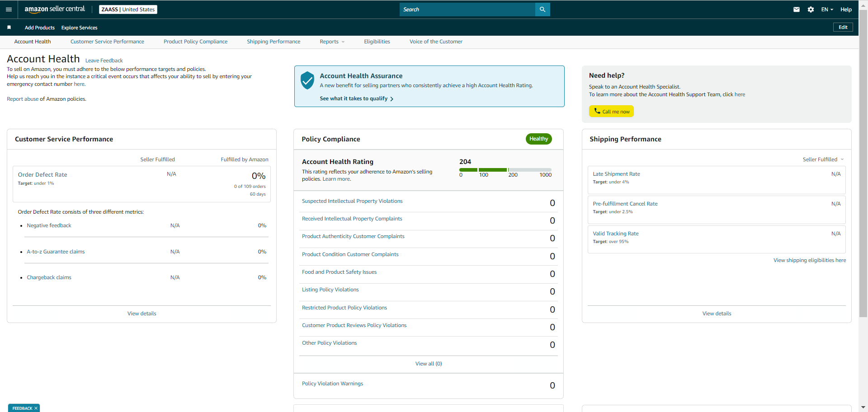Open the hamburger navigation menu
This screenshot has height=412, width=868.
tap(9, 9)
